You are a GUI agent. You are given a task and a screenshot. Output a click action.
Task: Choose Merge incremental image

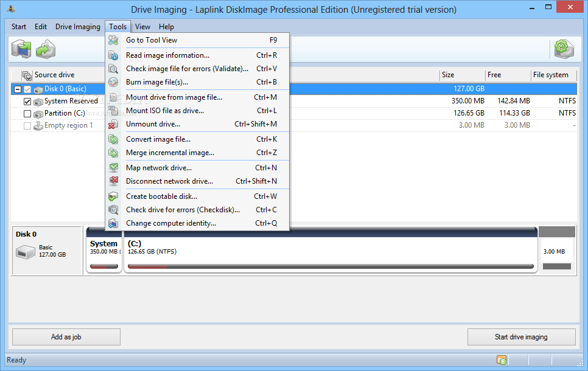coord(198,153)
